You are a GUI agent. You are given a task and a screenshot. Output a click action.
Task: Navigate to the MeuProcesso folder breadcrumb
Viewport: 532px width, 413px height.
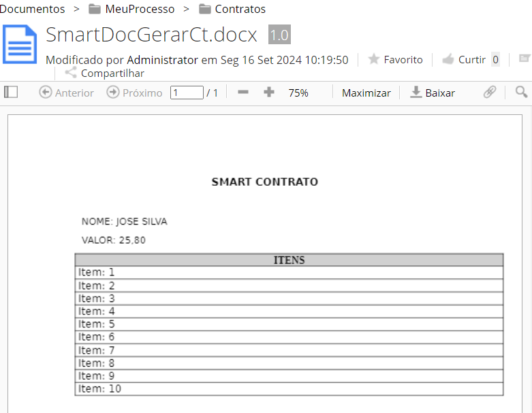[132, 9]
